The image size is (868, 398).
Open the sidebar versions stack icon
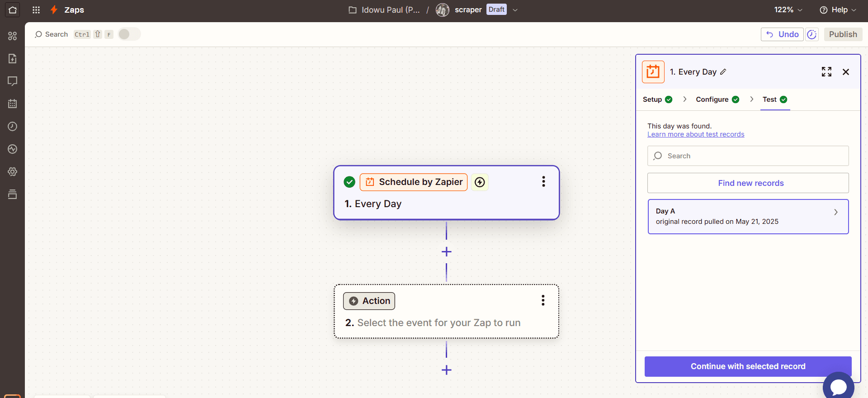[12, 194]
